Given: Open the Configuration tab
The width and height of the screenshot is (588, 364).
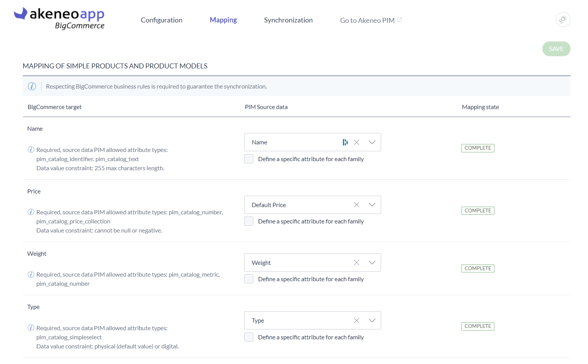Looking at the screenshot, I should (162, 20).
